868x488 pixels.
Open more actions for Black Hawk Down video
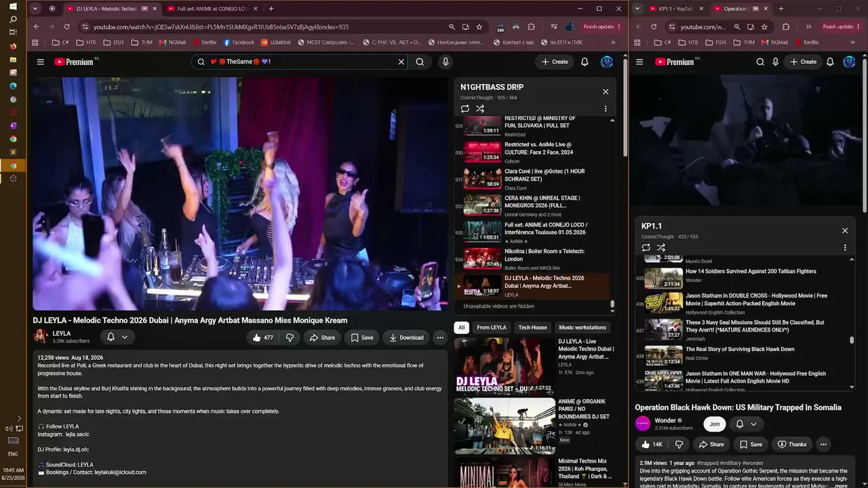click(823, 445)
